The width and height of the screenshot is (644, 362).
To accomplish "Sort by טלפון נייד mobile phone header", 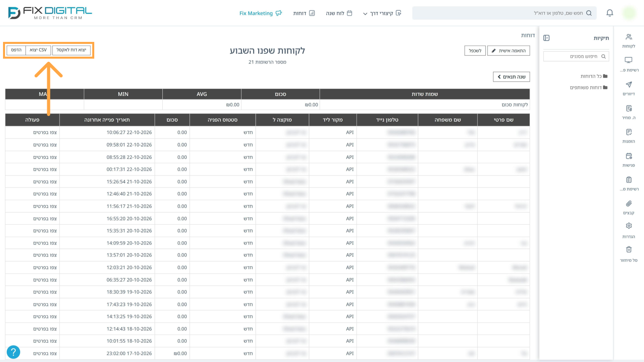I will click(387, 120).
